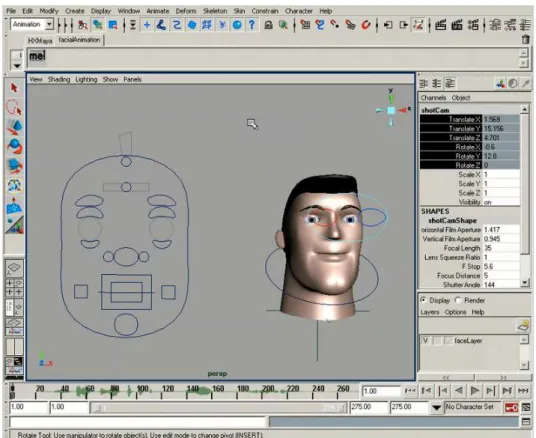
Task: Open character set dropdown arrow
Action: coord(436,408)
